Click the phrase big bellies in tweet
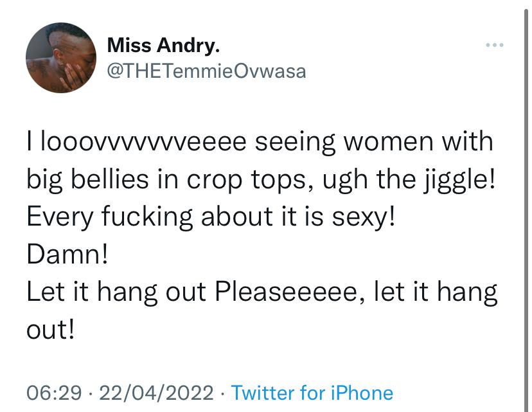532x412 pixels. [x=87, y=180]
